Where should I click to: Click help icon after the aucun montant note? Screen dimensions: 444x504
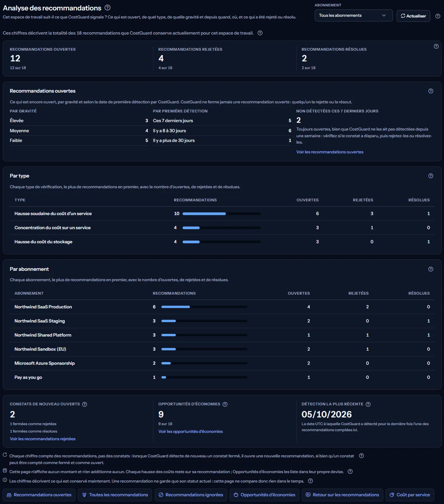[350, 471]
